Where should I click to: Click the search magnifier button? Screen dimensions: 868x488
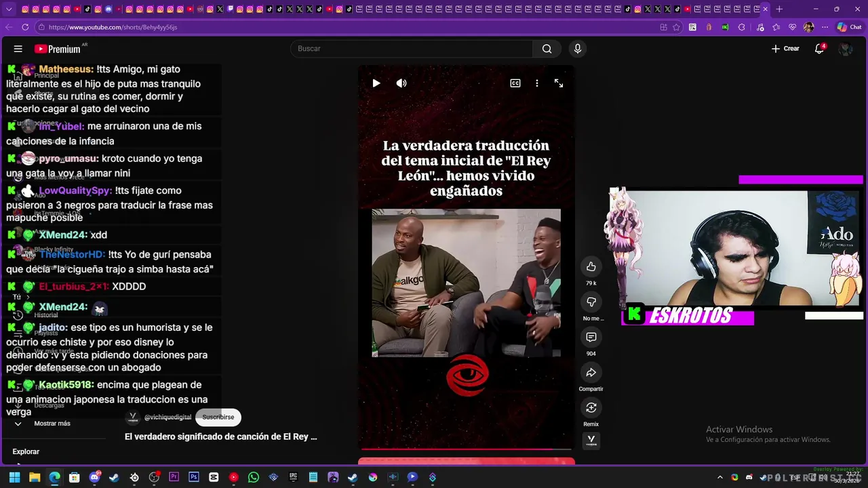tap(547, 49)
